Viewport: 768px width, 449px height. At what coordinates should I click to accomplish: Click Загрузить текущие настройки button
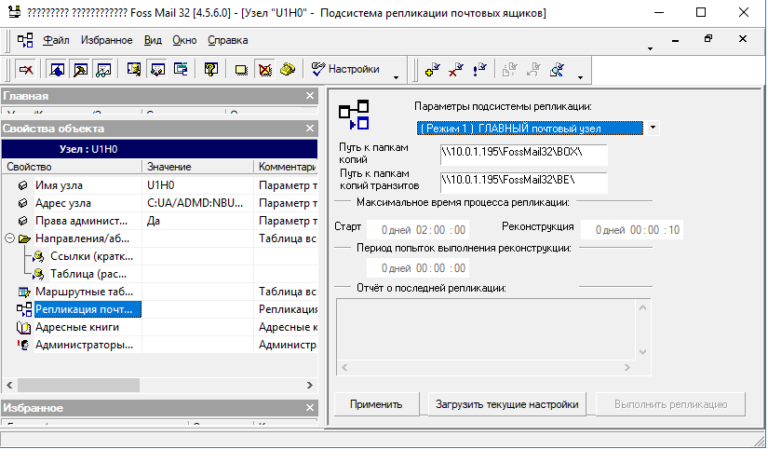[x=507, y=405]
